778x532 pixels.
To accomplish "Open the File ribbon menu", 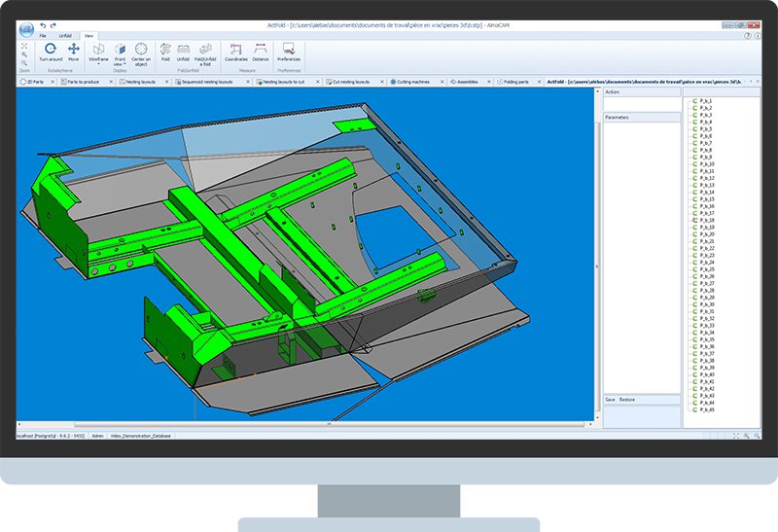I will click(43, 35).
